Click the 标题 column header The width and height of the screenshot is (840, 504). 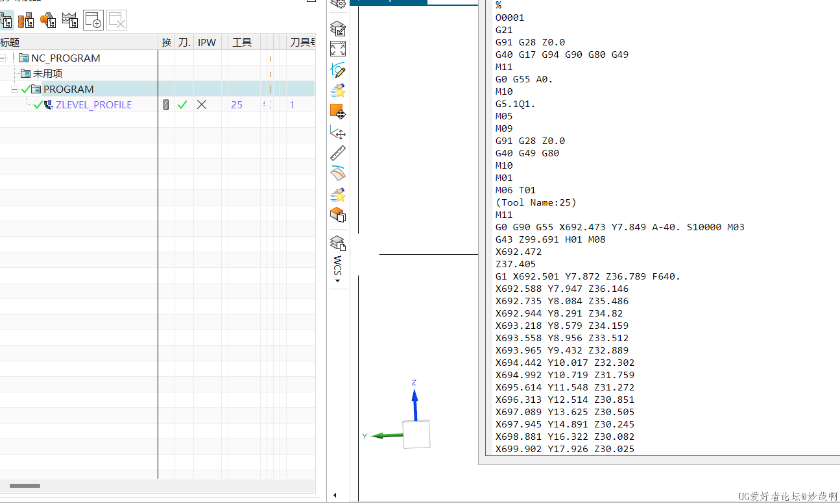(78, 42)
